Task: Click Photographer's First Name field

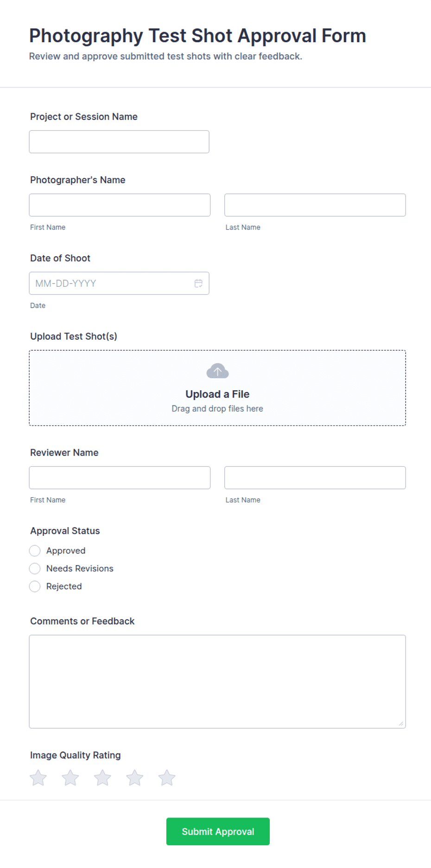Action: pyautogui.click(x=120, y=205)
